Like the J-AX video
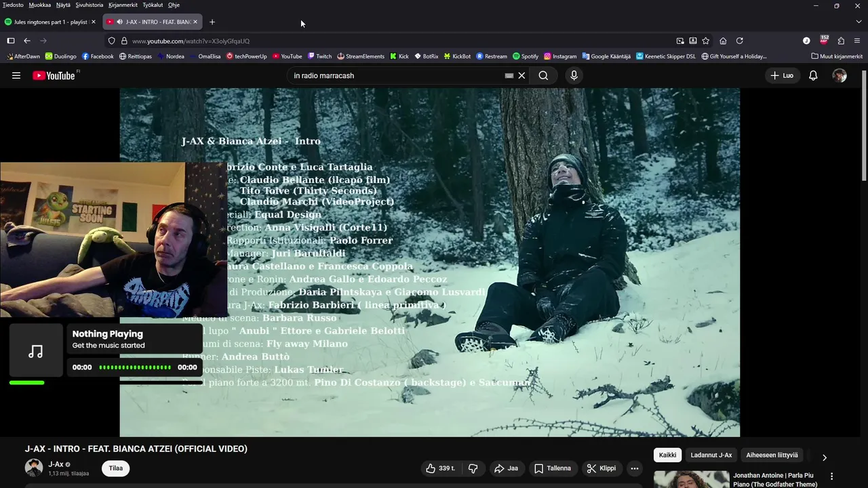The height and width of the screenshot is (488, 868). pyautogui.click(x=441, y=468)
